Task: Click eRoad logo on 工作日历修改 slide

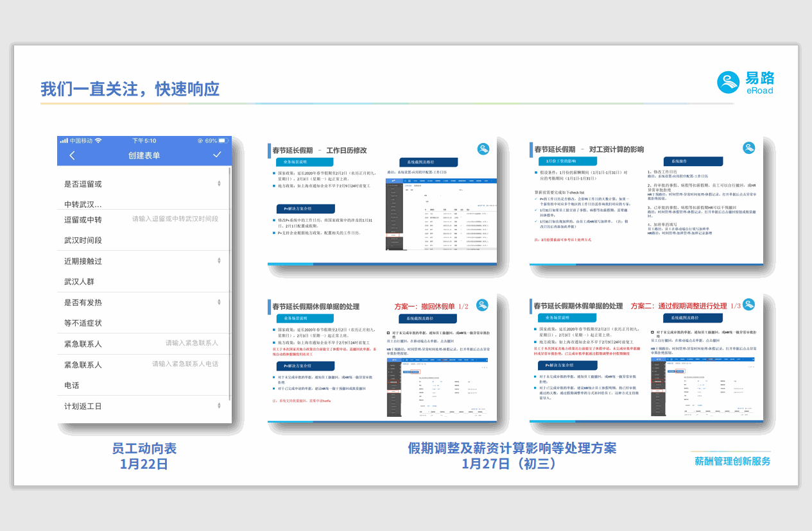Action: coord(483,149)
